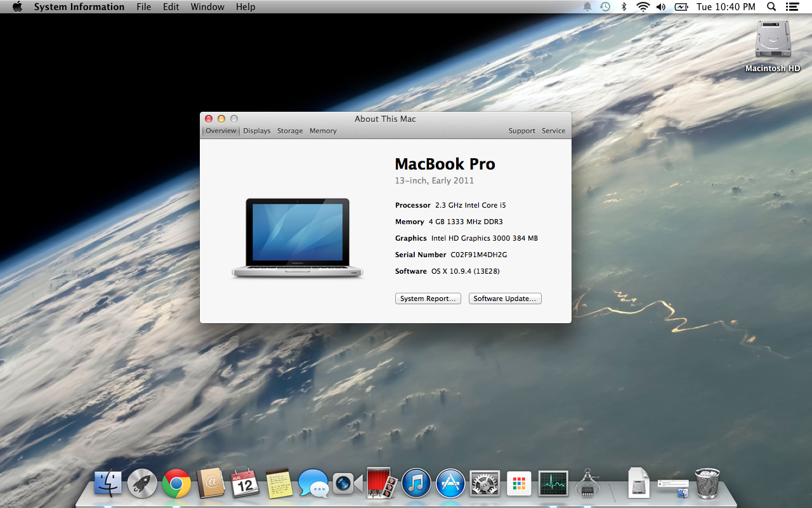Open iTunes from the Dock
This screenshot has height=508, width=812.
tap(416, 485)
